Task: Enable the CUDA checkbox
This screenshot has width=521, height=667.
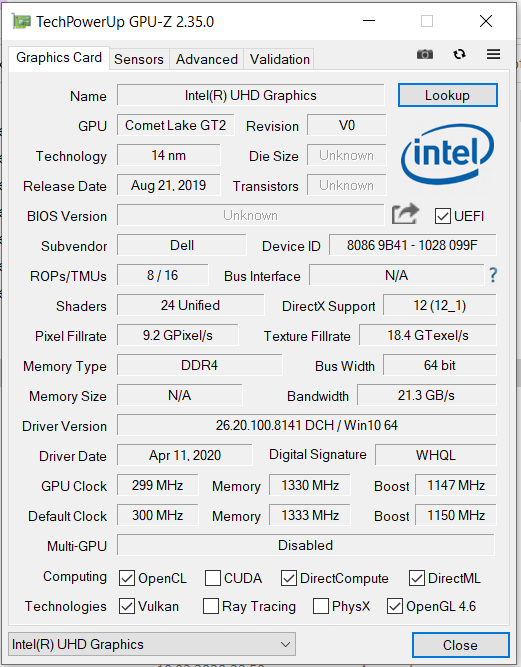Action: click(212, 578)
